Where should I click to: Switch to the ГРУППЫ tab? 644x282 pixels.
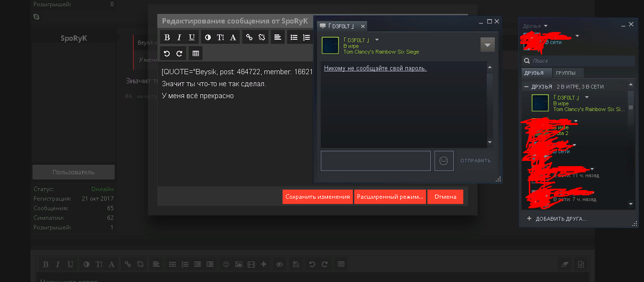click(568, 73)
